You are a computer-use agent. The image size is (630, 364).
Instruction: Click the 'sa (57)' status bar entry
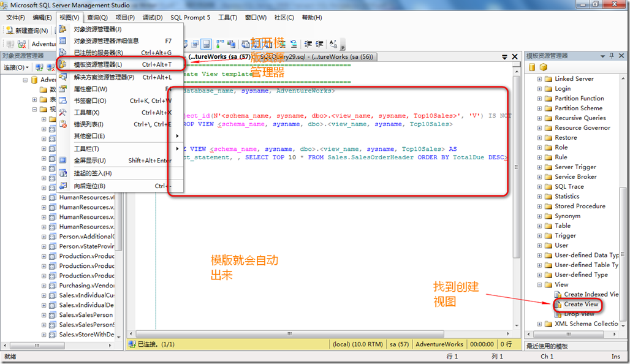[399, 344]
